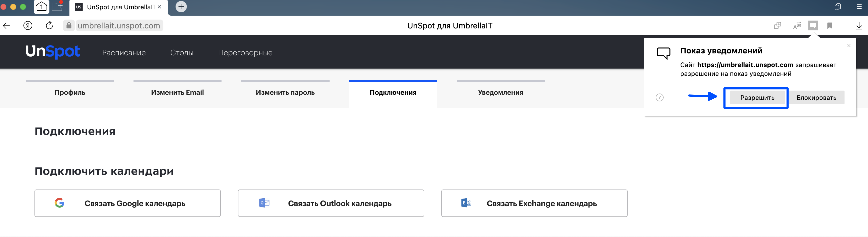Open the Столы menu item

point(182,53)
